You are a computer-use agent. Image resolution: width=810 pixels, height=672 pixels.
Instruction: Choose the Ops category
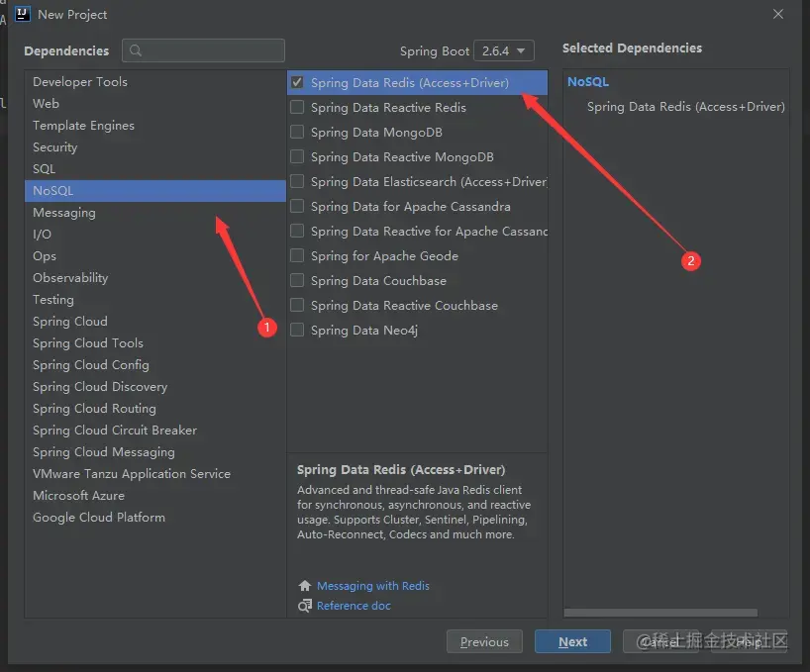pyautogui.click(x=155, y=256)
